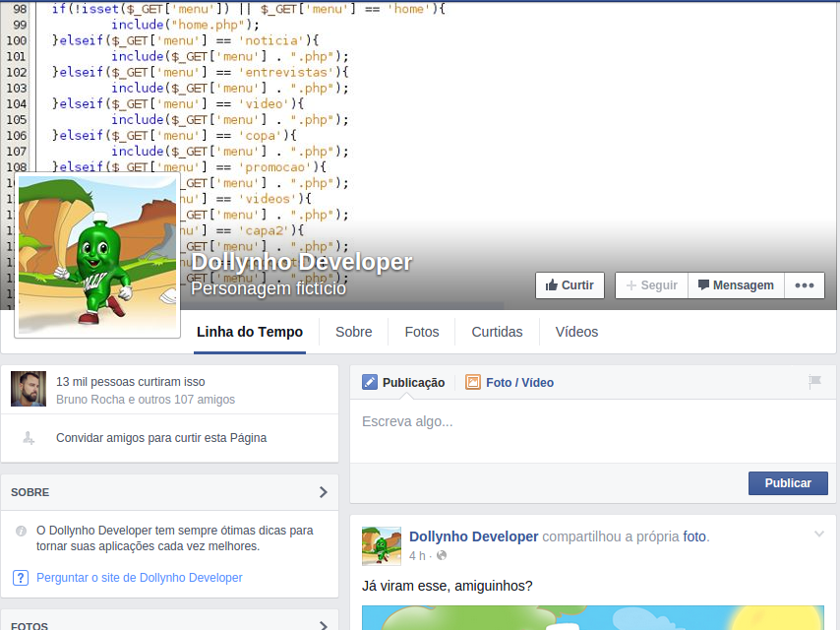Screen dimensions: 840x630
Task: Click the globe public audience icon
Action: [442, 555]
